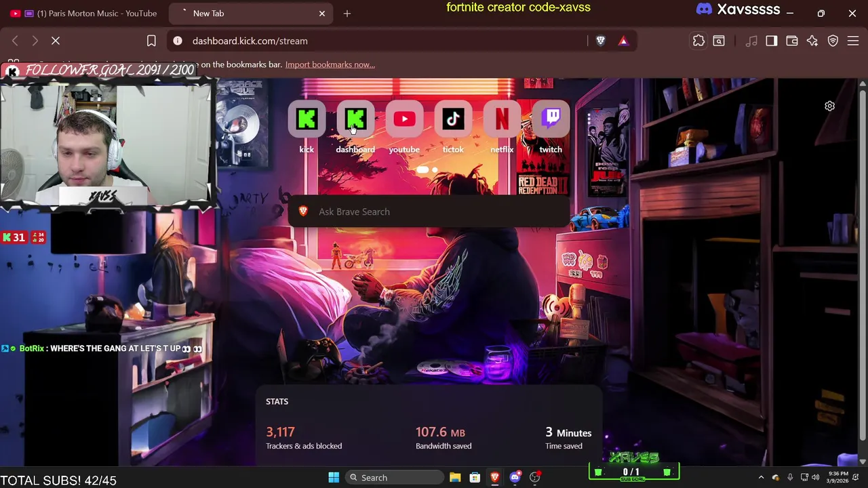
Task: Go forward to next page
Action: tap(35, 41)
